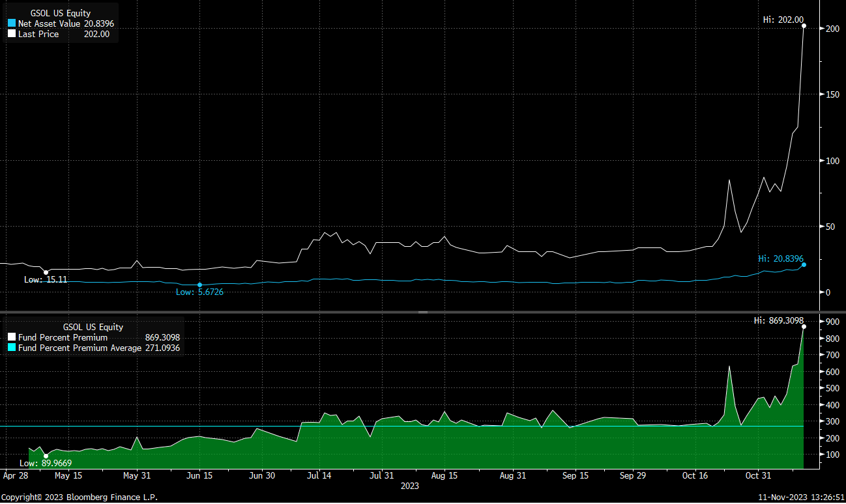Click the 2023 year label below axis
Image resolution: width=846 pixels, height=504 pixels.
pos(409,486)
